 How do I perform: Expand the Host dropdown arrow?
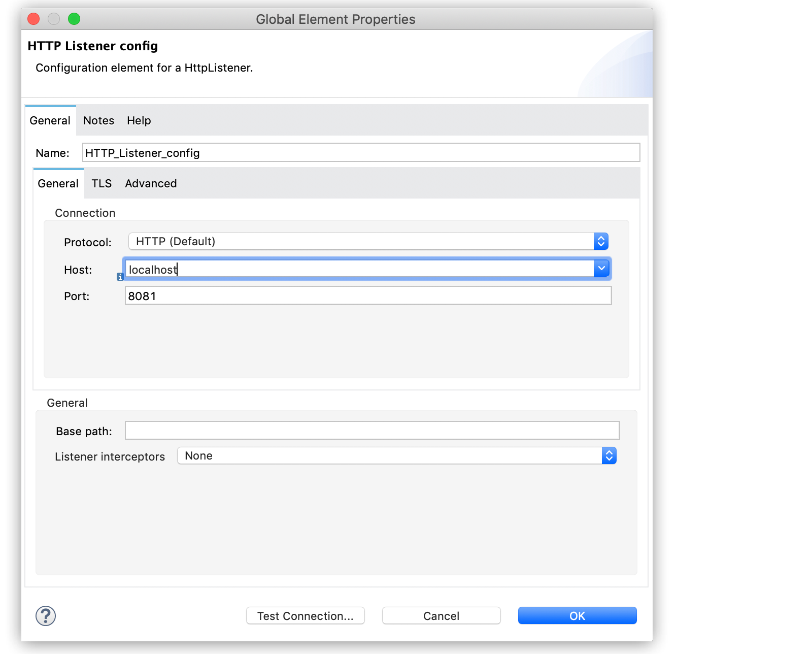tap(601, 268)
